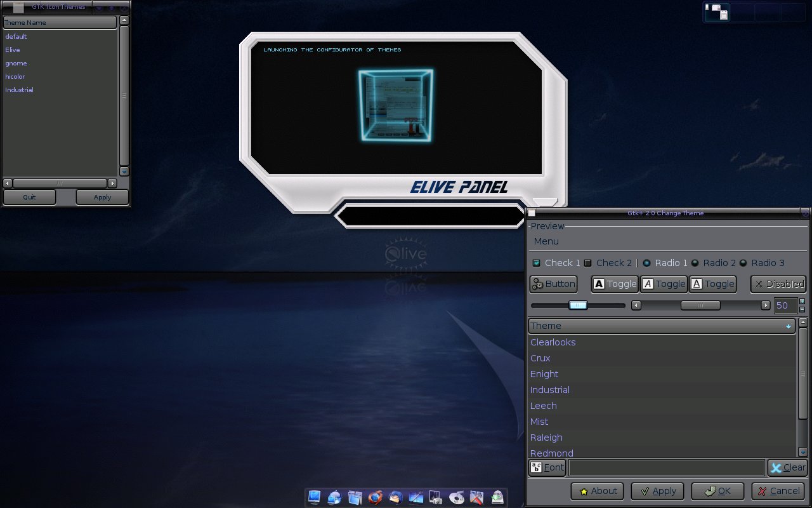
Task: Select the gnome icon theme
Action: 60,63
